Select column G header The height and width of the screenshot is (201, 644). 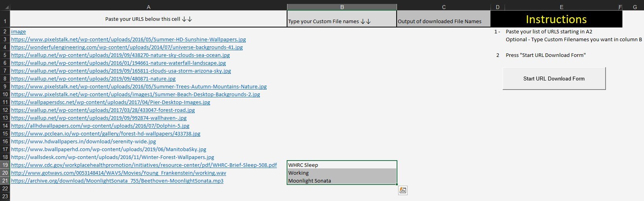click(x=635, y=7)
